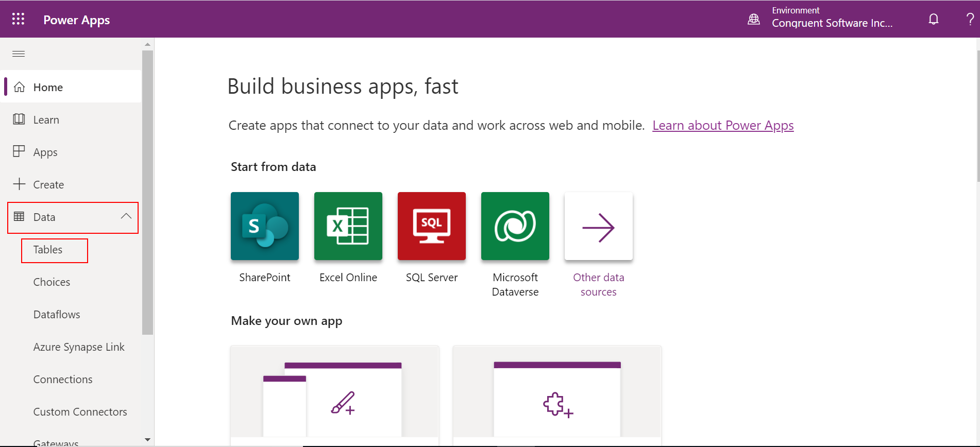Open Dataflows under Data

click(57, 315)
